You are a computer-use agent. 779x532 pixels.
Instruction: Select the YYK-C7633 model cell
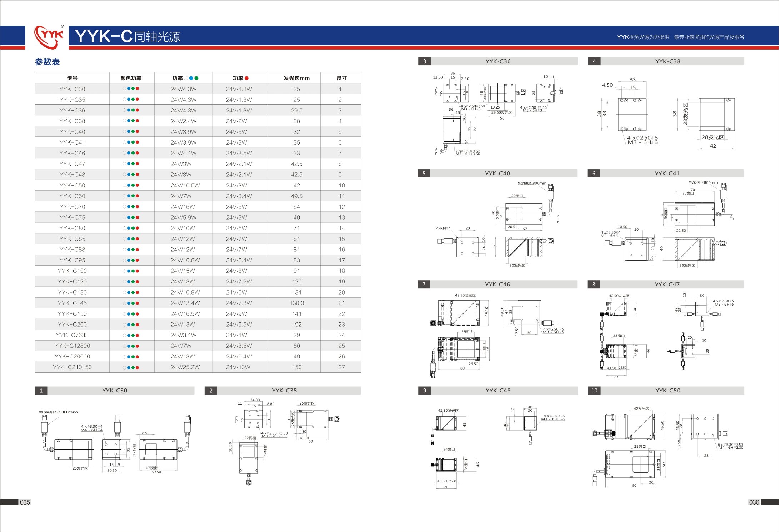tap(72, 335)
